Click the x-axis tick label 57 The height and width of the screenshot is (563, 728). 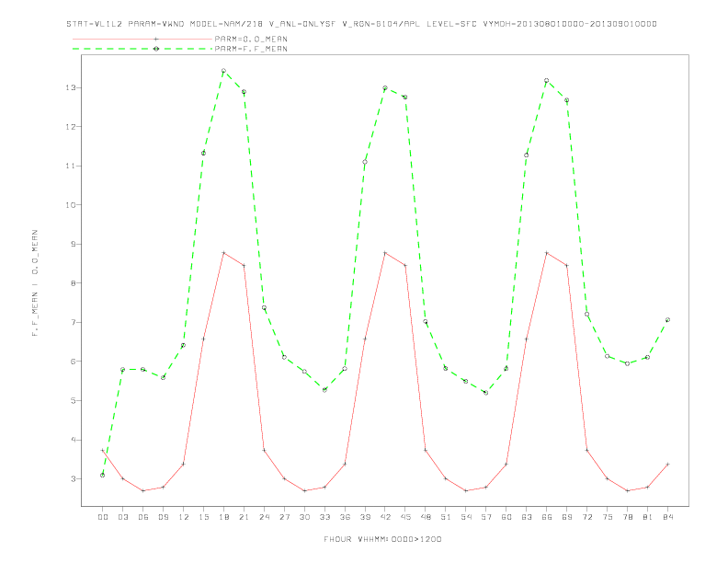click(486, 517)
